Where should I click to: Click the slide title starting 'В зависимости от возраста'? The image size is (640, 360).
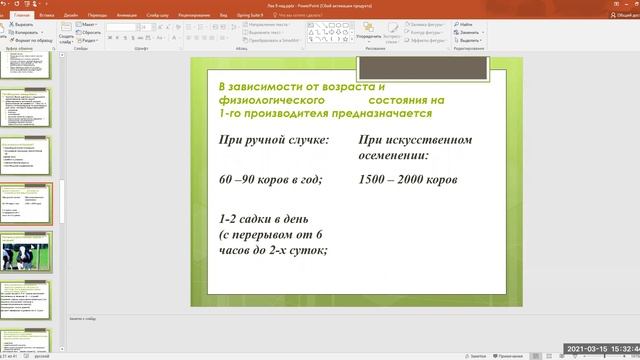tap(331, 100)
